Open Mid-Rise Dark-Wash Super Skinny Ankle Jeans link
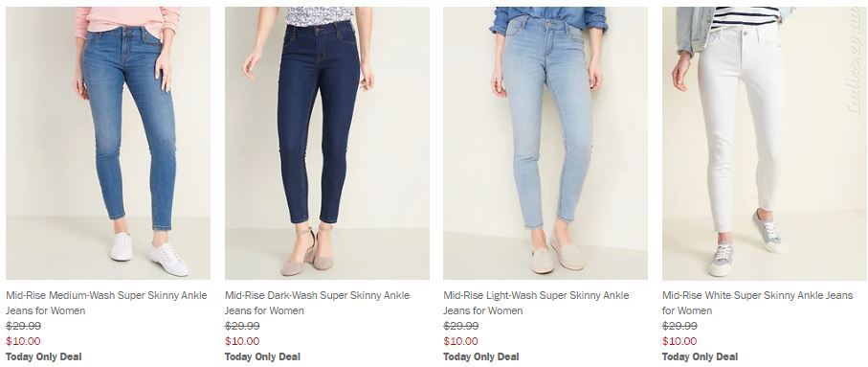868x367 pixels. click(x=317, y=303)
